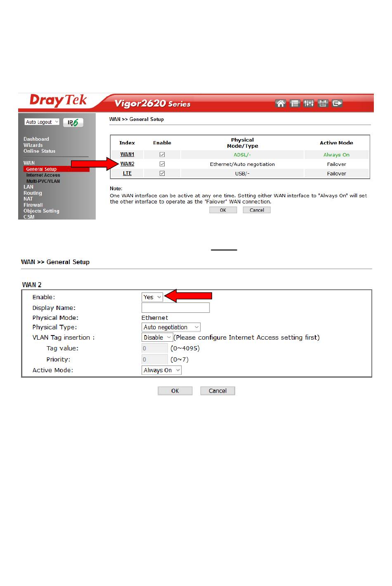The image size is (392, 586).
Task: Click the 'ADSL/-' table cell
Action: (x=242, y=155)
